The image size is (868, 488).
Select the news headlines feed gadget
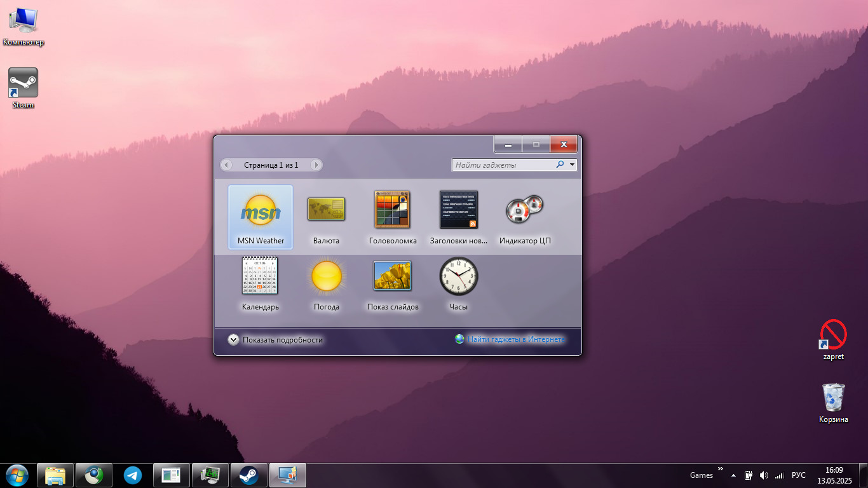coord(458,217)
